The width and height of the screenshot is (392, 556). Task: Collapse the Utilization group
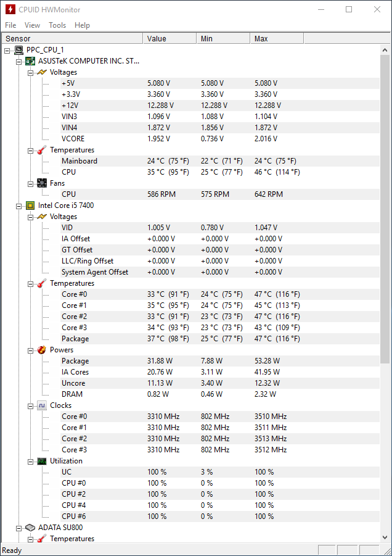click(x=30, y=462)
